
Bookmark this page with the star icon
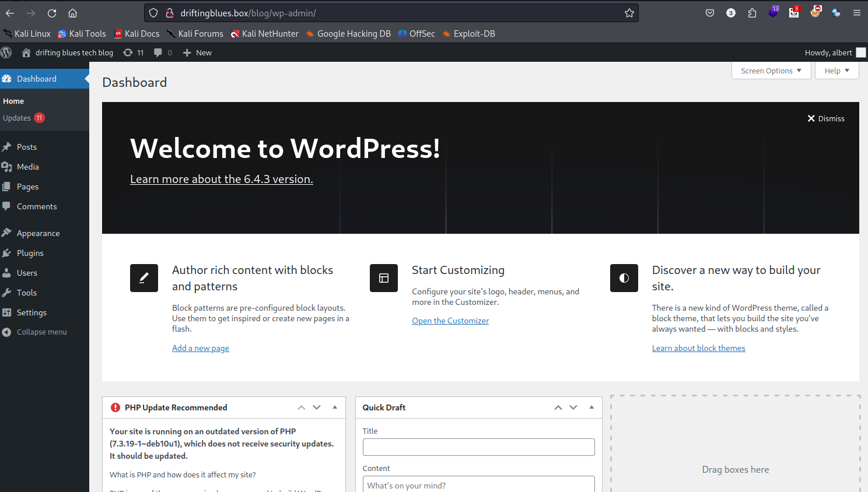(x=629, y=13)
